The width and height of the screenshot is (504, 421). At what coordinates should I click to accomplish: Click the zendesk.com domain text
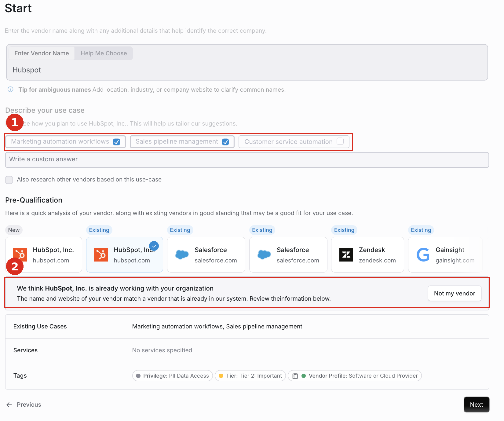pos(377,260)
